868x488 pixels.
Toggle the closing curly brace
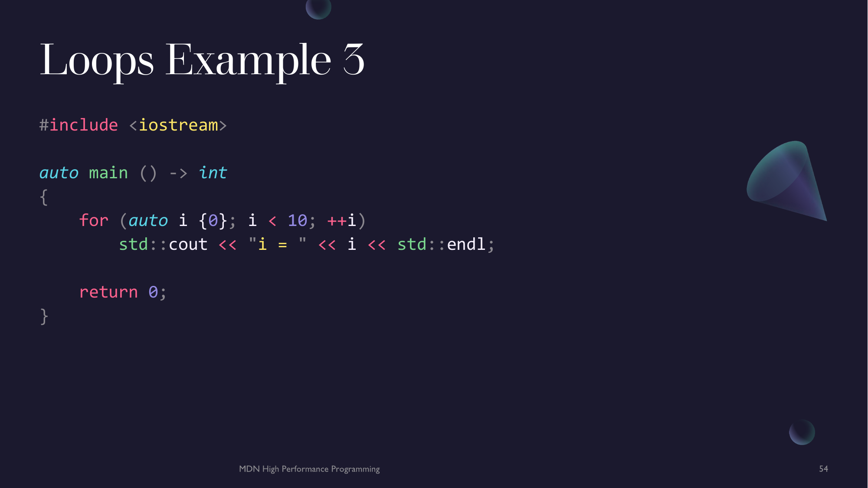tap(44, 315)
